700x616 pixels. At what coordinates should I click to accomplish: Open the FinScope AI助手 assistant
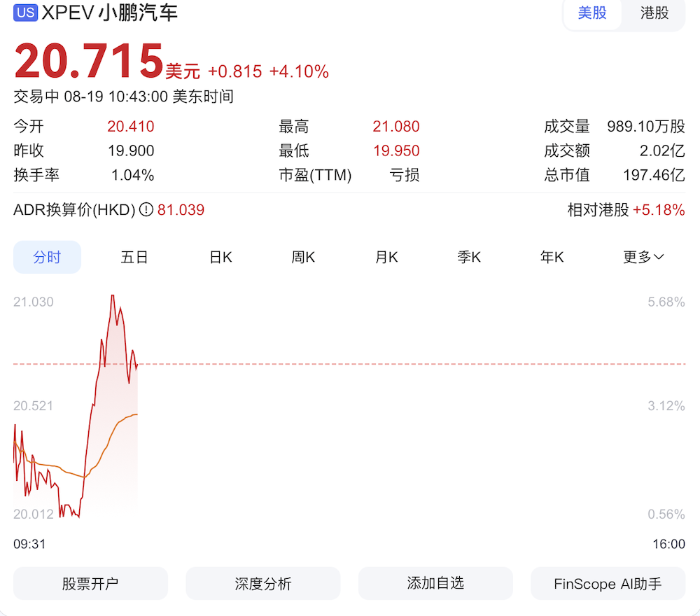(608, 583)
